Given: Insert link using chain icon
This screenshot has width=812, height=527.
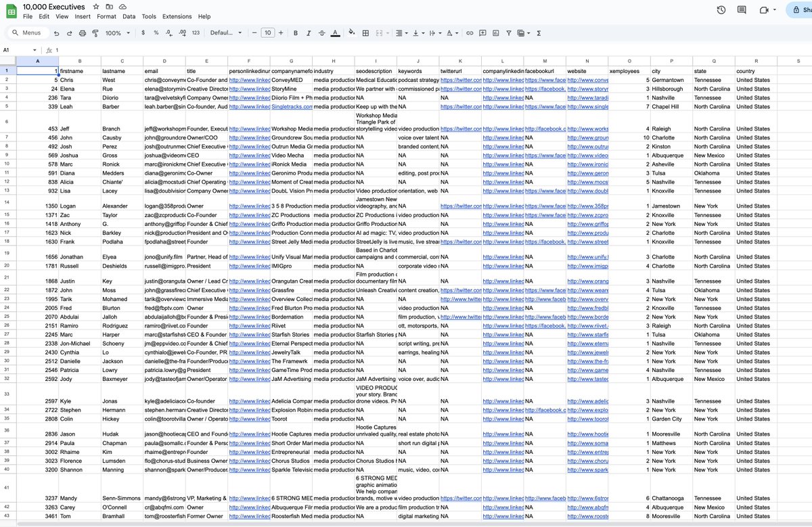Looking at the screenshot, I should [x=470, y=32].
